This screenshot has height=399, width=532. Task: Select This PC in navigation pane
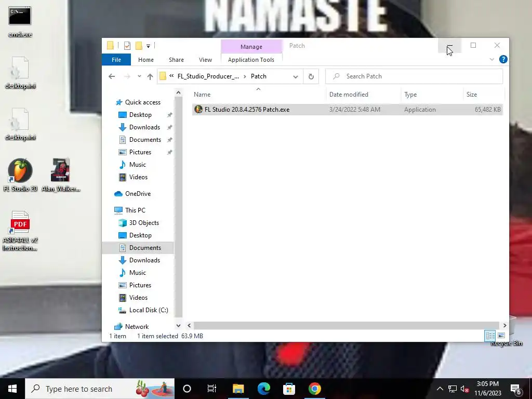(x=135, y=210)
